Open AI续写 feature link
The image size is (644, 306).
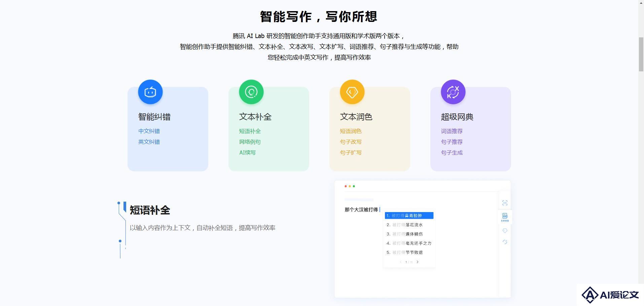[247, 152]
